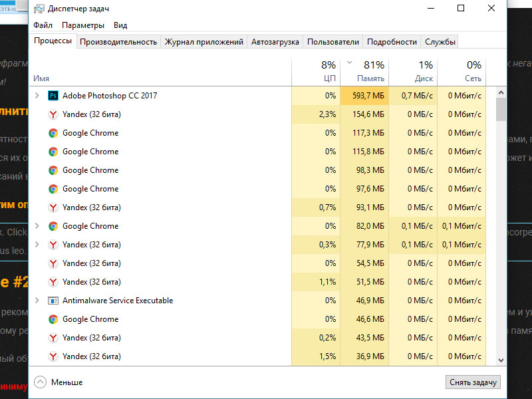Expand the Google Chrome group using 82,0 МБ
Image resolution: width=532 pixels, height=399 pixels.
37,226
